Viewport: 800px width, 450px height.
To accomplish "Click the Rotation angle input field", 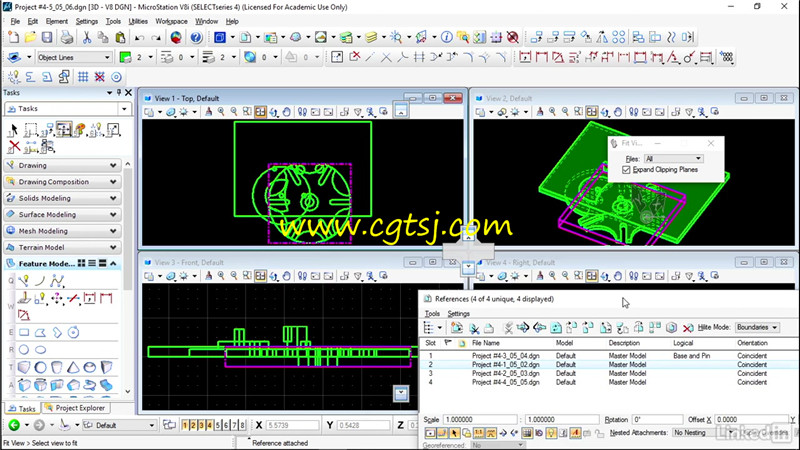I will pos(657,419).
